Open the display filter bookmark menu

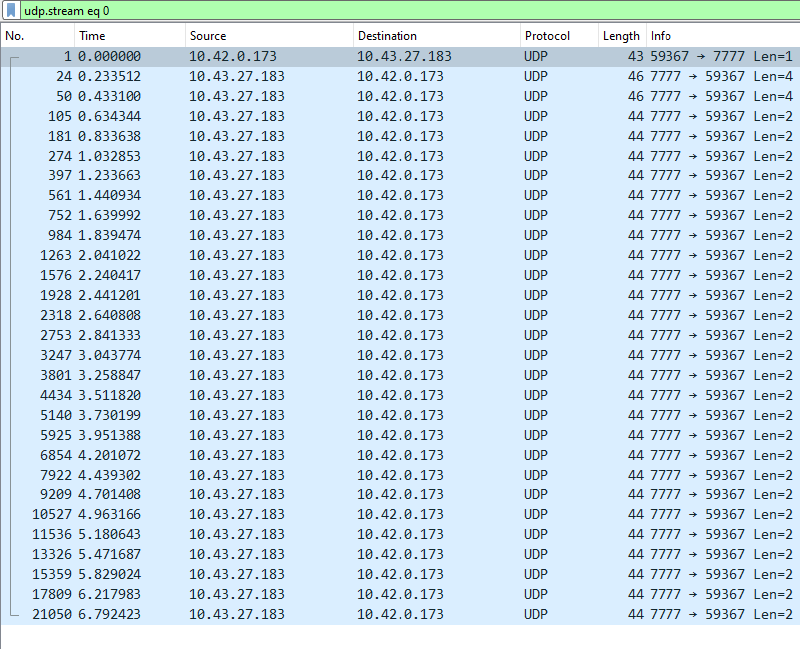pos(11,9)
